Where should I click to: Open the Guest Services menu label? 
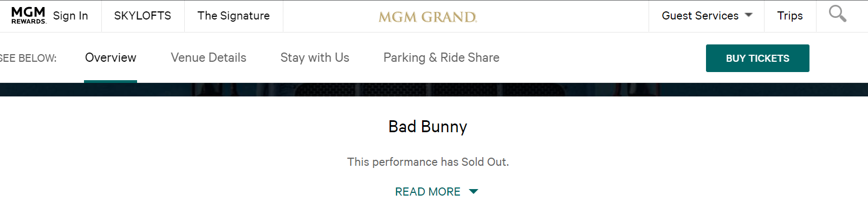point(700,16)
